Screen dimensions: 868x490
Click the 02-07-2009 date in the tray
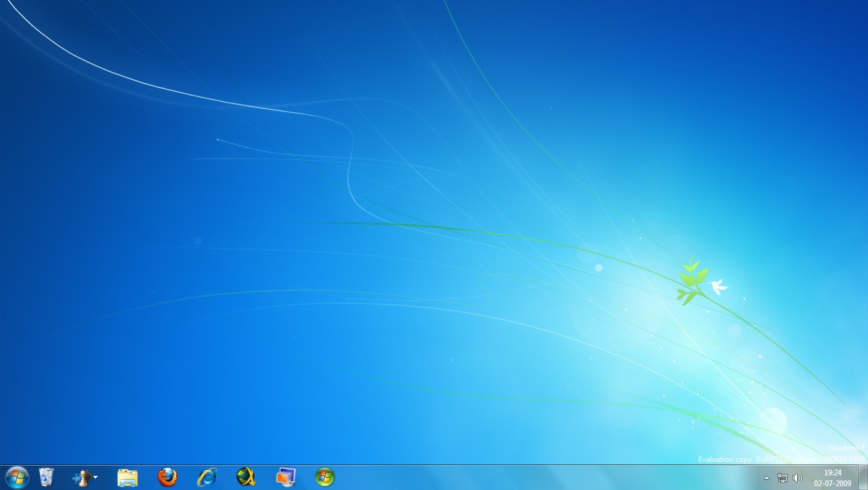coord(832,484)
